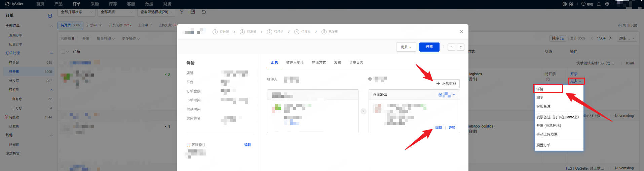This screenshot has height=171, width=644.
Task: Click the blue 开票 button
Action: point(429,47)
